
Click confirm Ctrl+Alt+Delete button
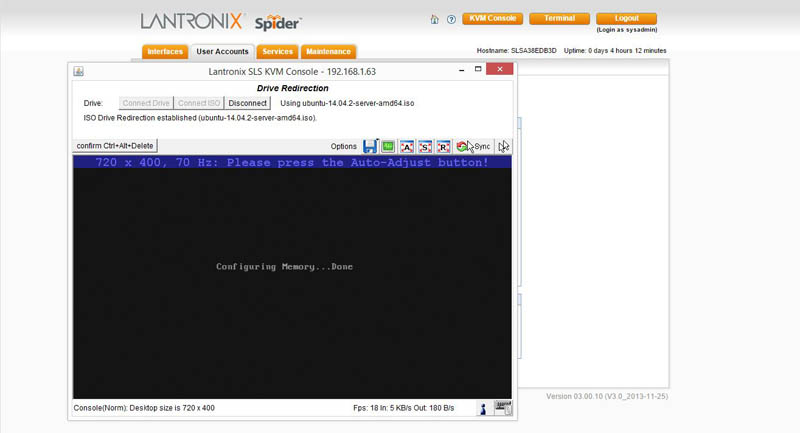point(115,146)
